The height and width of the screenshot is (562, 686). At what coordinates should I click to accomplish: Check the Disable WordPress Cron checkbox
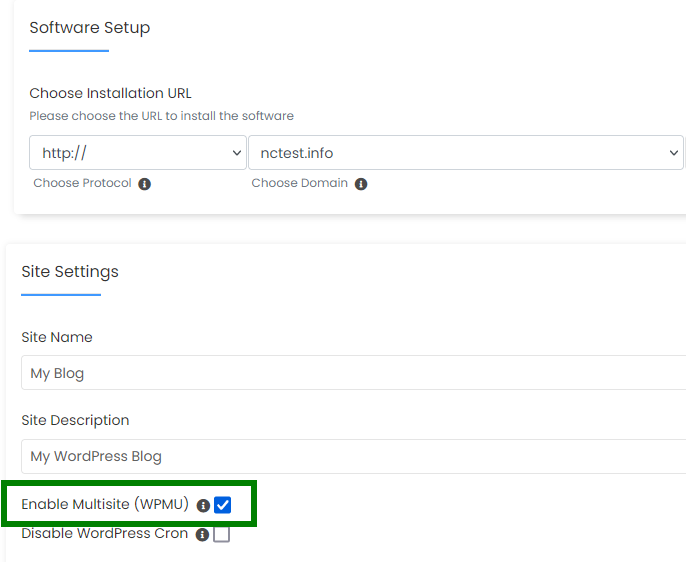click(221, 534)
